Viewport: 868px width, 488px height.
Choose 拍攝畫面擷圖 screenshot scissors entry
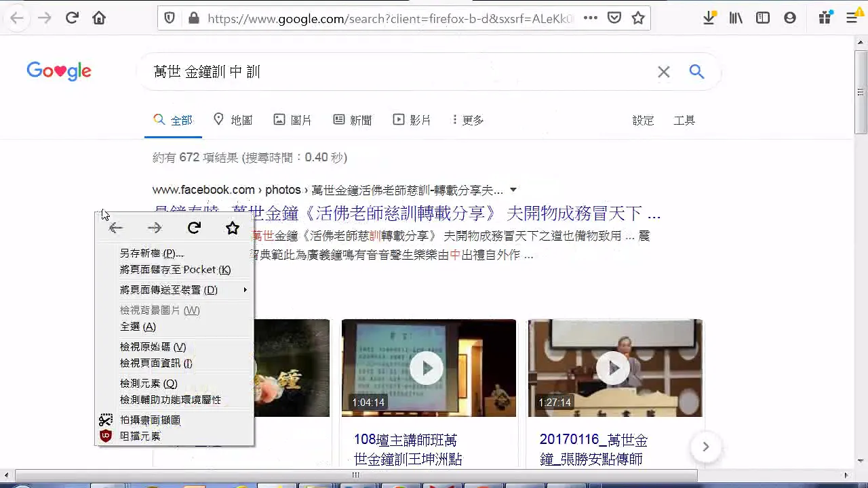174,420
